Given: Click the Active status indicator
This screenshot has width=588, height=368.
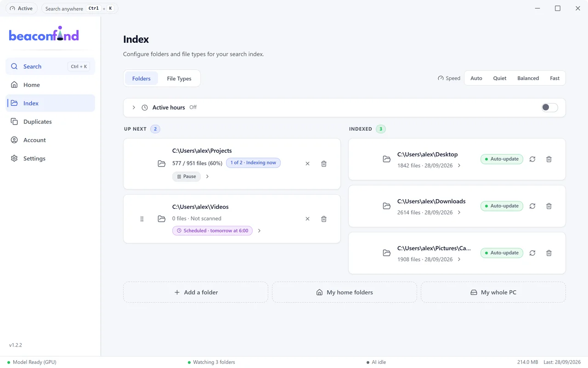Looking at the screenshot, I should [22, 8].
